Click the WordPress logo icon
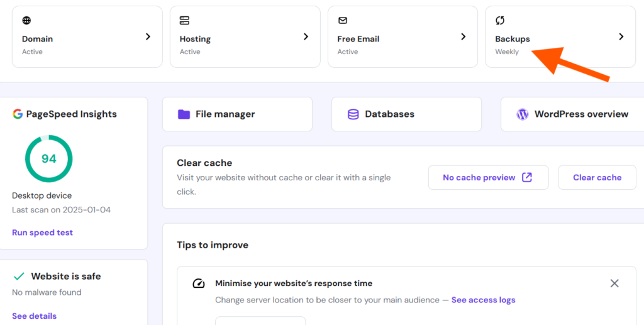The width and height of the screenshot is (644, 325). pyautogui.click(x=523, y=114)
